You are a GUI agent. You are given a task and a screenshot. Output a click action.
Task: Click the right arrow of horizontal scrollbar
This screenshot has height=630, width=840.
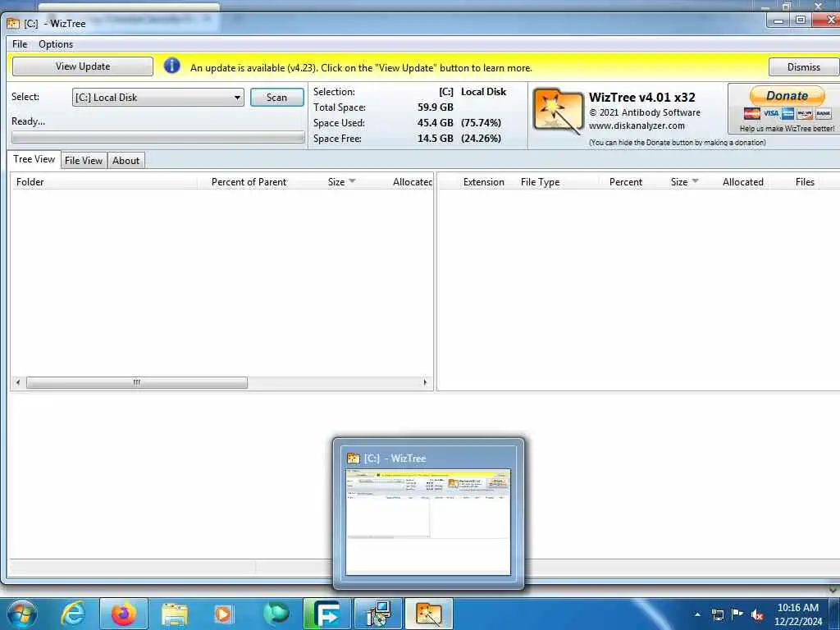point(426,382)
